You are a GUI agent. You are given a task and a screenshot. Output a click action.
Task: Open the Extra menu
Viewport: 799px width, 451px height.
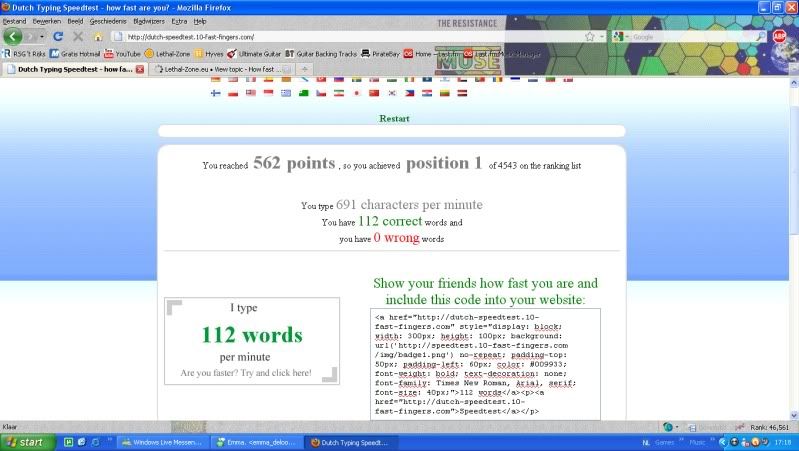179,21
